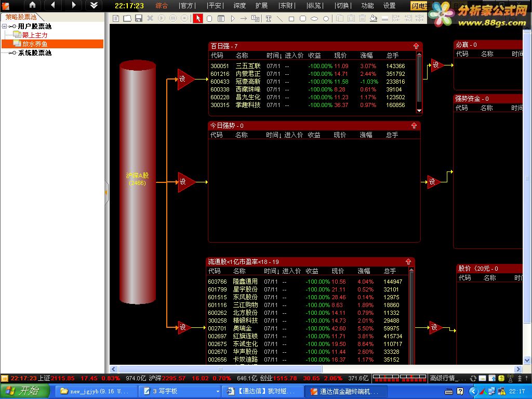The image size is (532, 399).
Task: Open the 设置 menu
Action: click(389, 5)
